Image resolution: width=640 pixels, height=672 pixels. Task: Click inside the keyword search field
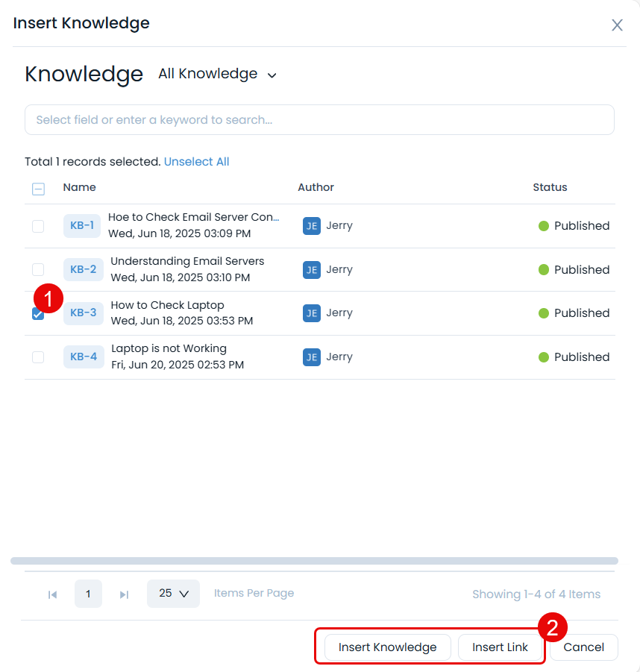319,119
